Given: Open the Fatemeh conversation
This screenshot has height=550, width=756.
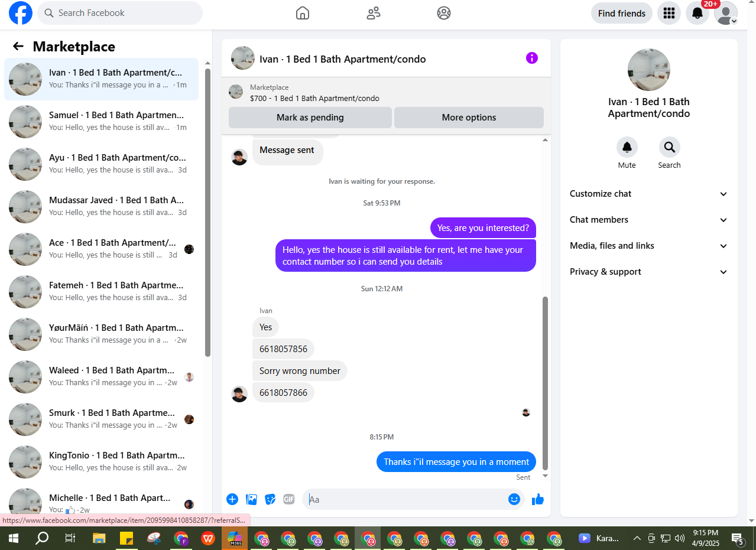Looking at the screenshot, I should tap(101, 292).
